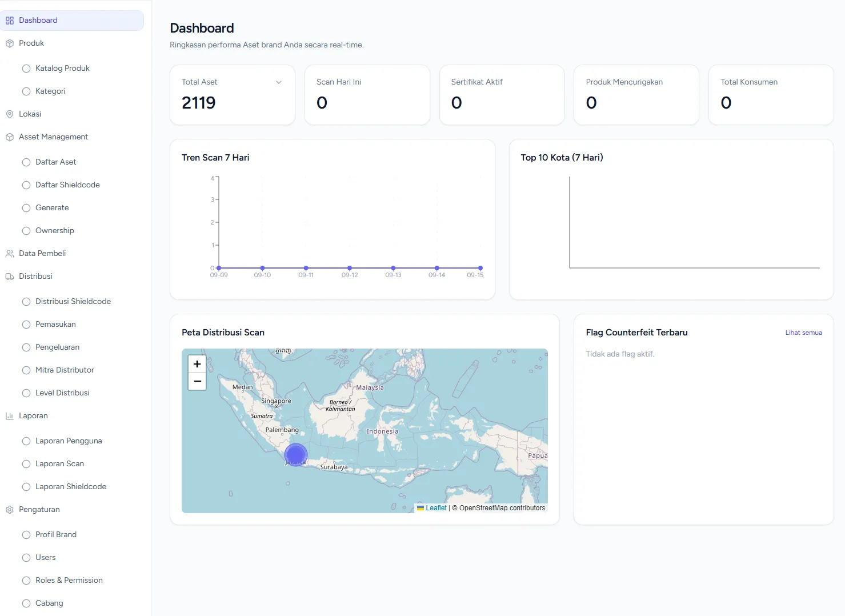Viewport: 845px width, 616px height.
Task: Click the 2119 total asset value
Action: pos(199,103)
